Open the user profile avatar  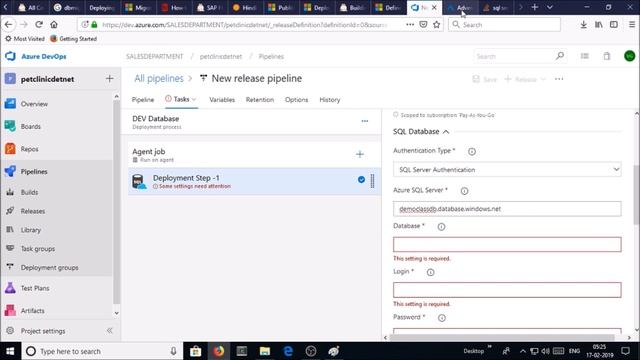(x=629, y=56)
